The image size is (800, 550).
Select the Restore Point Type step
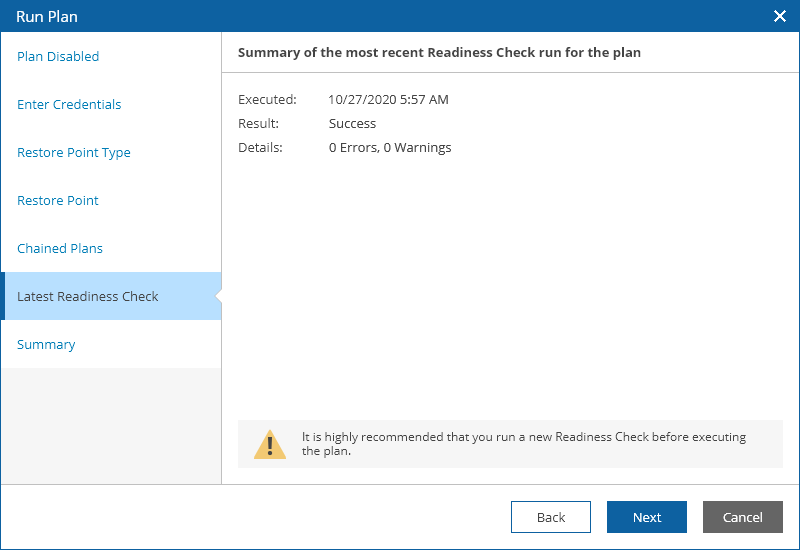[74, 153]
